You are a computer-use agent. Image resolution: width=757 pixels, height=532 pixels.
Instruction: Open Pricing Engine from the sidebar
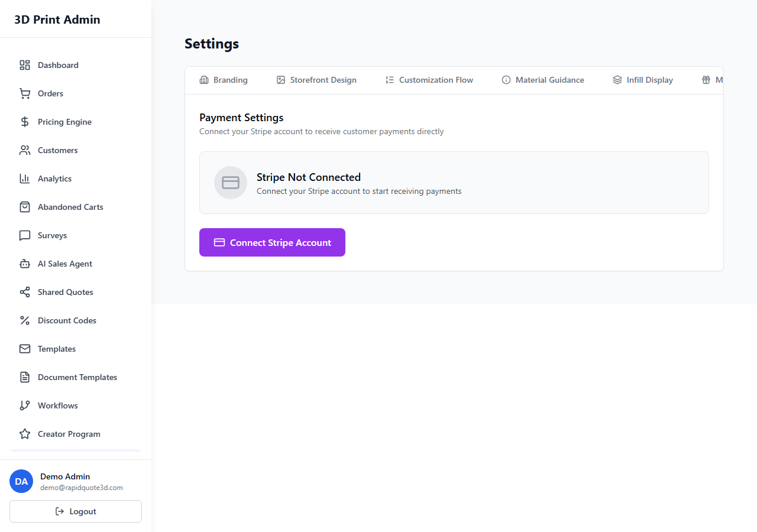coord(76,122)
